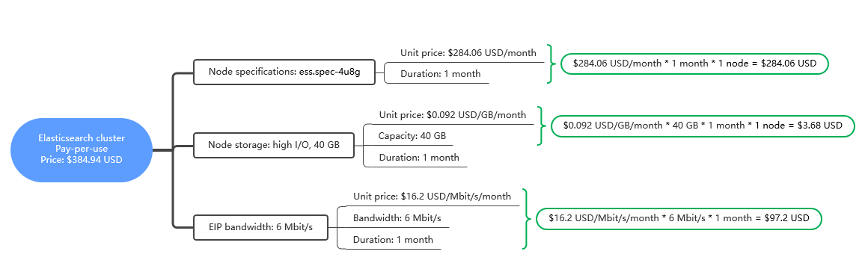
Task: Click the Pay-per-use label in root node
Action: [82, 149]
